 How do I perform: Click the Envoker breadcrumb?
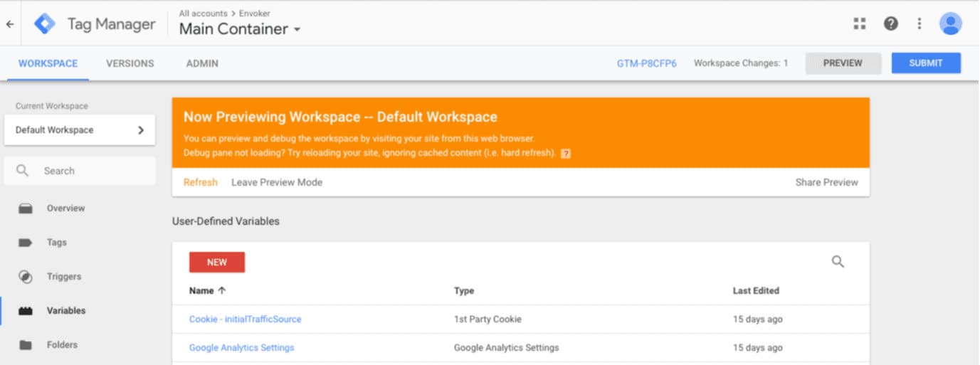(x=253, y=14)
